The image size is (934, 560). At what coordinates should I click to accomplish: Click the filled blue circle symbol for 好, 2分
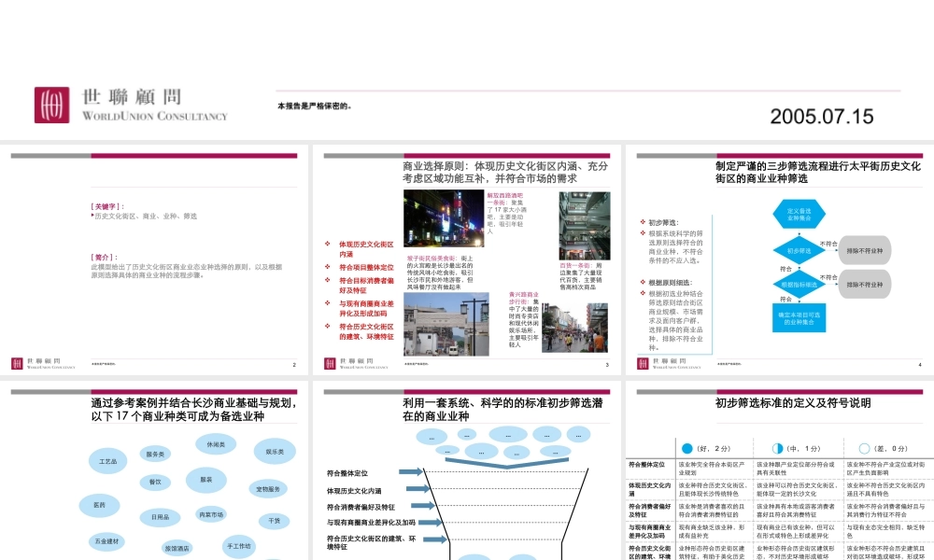point(687,448)
